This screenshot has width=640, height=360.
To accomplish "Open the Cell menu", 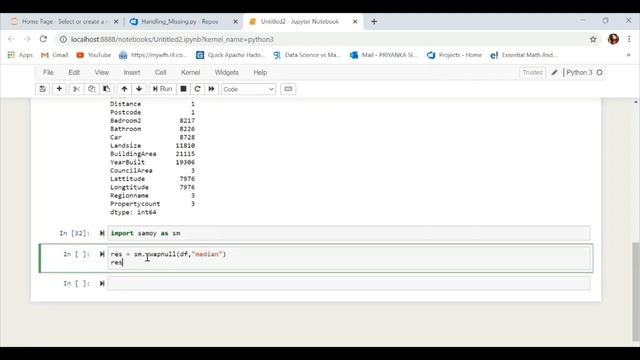I will pos(160,72).
